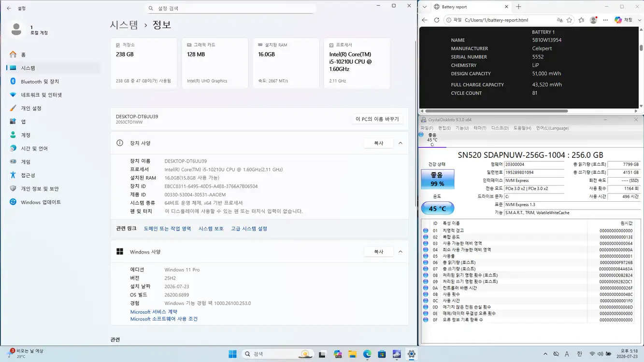
Task: Close the Battery report tab
Action: point(506,7)
